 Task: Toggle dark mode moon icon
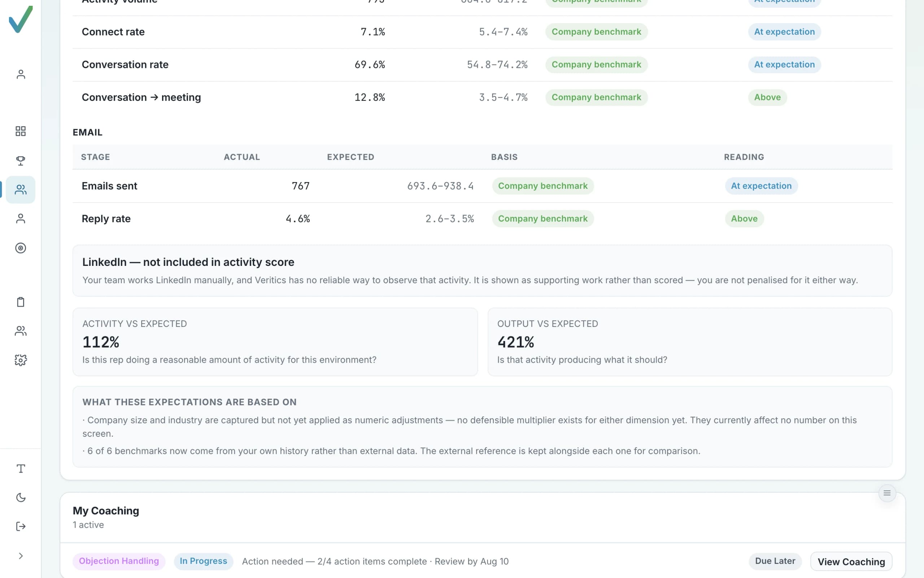[x=21, y=497]
